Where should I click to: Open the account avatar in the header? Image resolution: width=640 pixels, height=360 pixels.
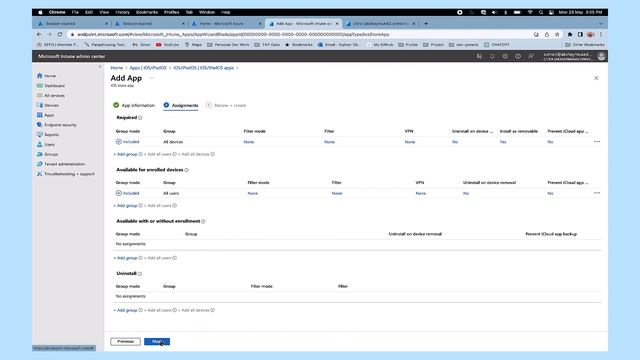pyautogui.click(x=601, y=56)
